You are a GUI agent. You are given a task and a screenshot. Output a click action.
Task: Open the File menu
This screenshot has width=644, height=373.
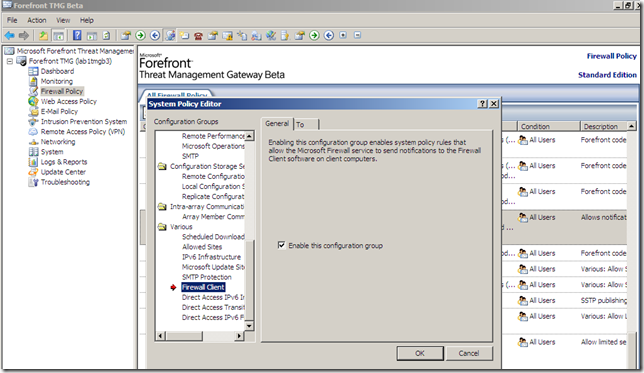[12, 20]
